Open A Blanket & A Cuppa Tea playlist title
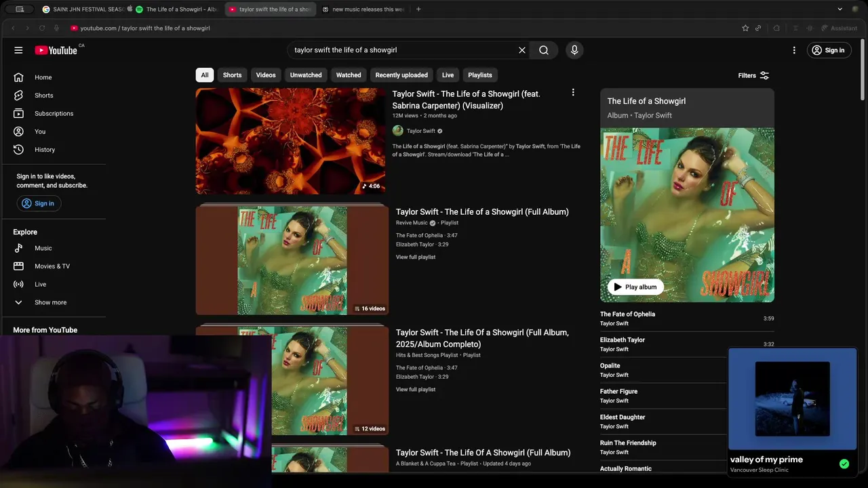Screen dimensions: 868x488 484,453
